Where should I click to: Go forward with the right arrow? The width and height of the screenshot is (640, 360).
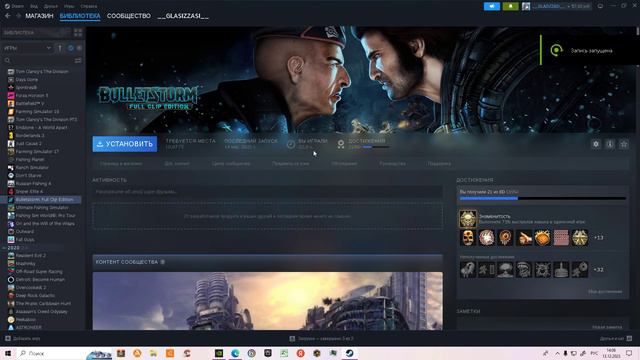point(18,16)
